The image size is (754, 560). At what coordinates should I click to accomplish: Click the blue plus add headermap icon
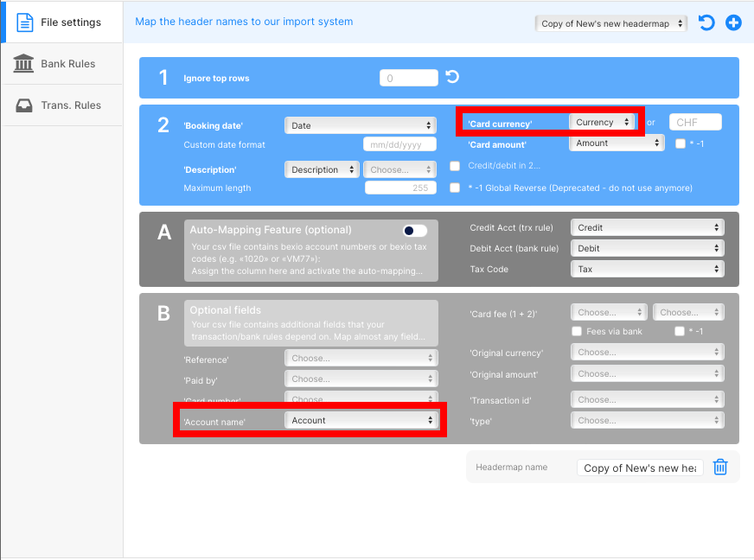tap(733, 23)
